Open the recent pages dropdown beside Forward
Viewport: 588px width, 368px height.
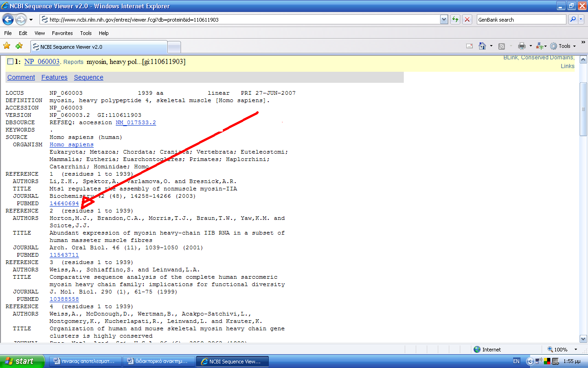click(31, 20)
